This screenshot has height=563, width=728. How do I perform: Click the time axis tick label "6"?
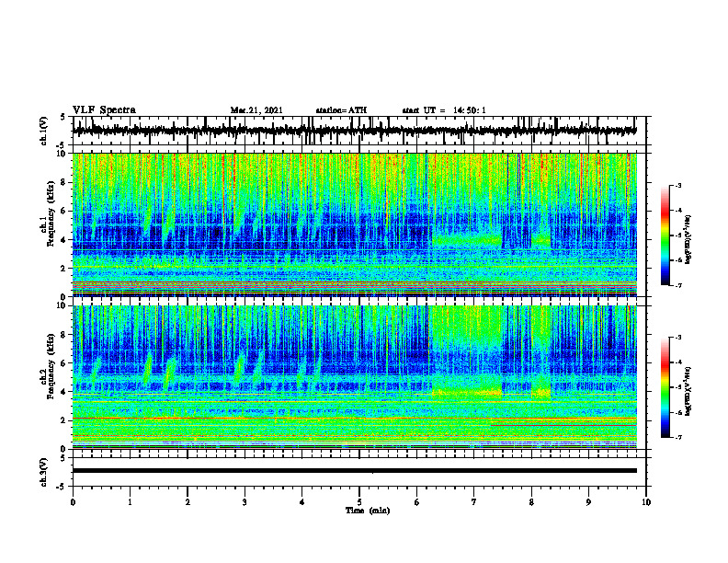417,502
